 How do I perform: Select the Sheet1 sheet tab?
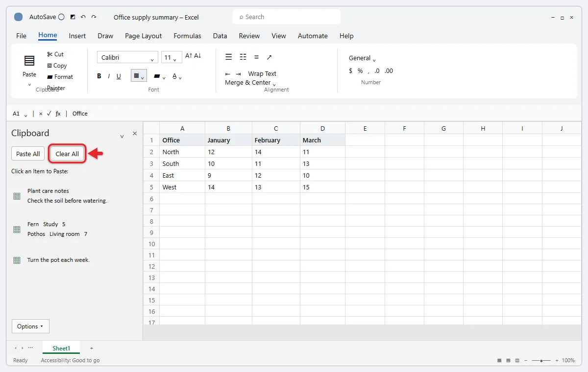click(x=61, y=348)
